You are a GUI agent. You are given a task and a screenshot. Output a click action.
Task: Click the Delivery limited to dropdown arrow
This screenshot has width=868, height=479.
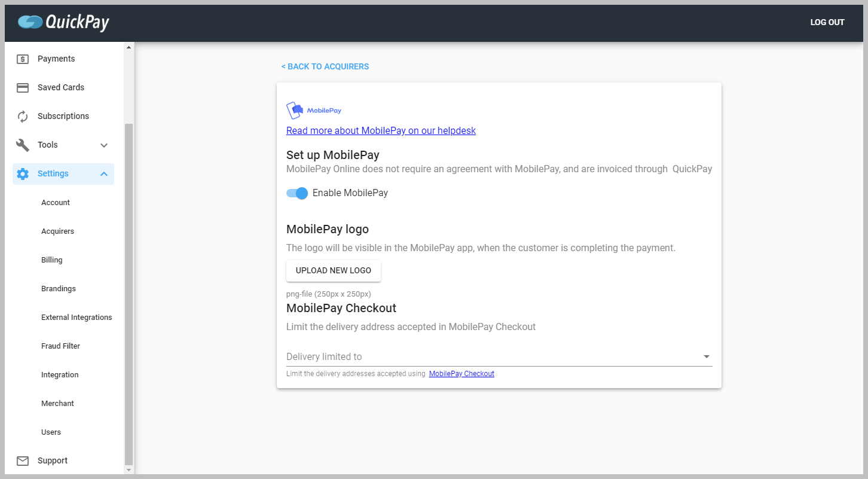click(707, 356)
